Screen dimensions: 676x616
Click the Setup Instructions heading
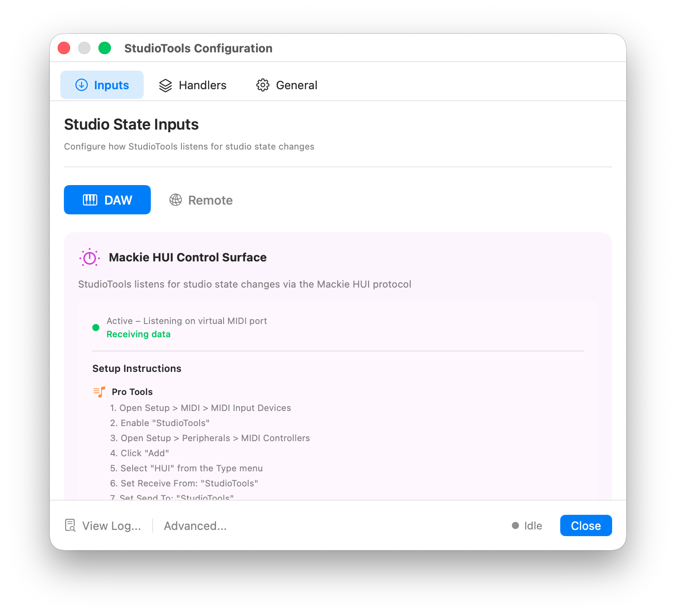tap(137, 368)
